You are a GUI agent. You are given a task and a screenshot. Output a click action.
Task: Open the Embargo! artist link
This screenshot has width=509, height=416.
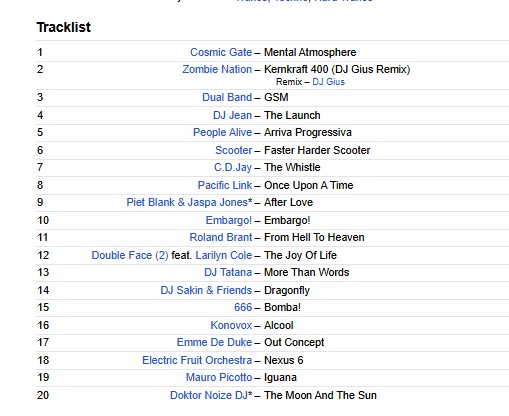click(x=229, y=220)
